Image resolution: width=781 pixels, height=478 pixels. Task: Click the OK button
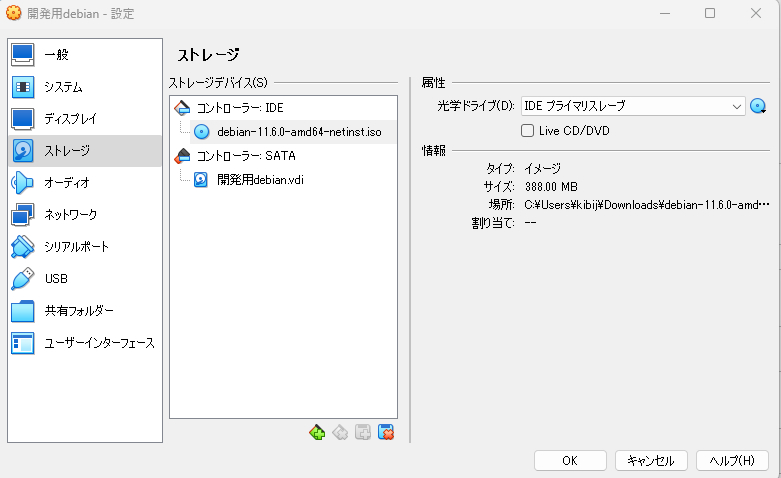(x=570, y=461)
